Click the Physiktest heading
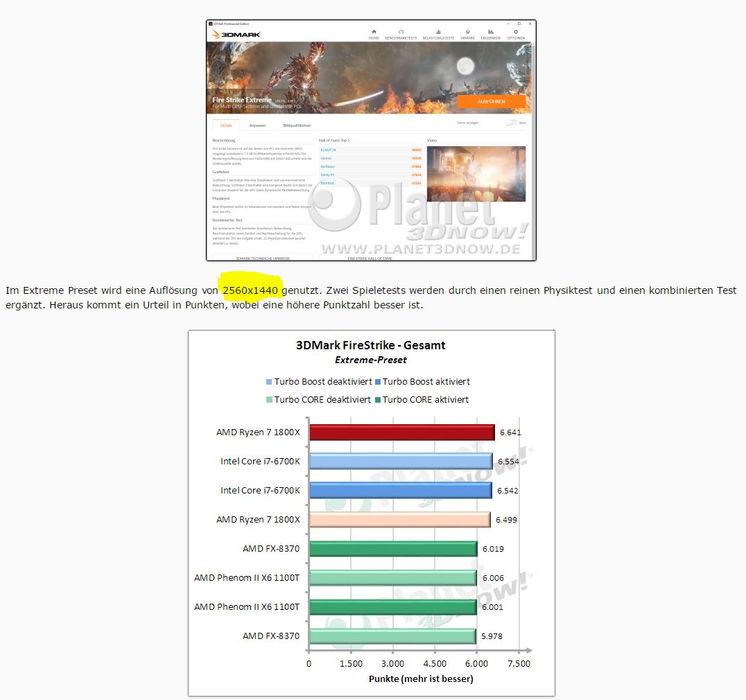The image size is (746, 700). pos(221,198)
